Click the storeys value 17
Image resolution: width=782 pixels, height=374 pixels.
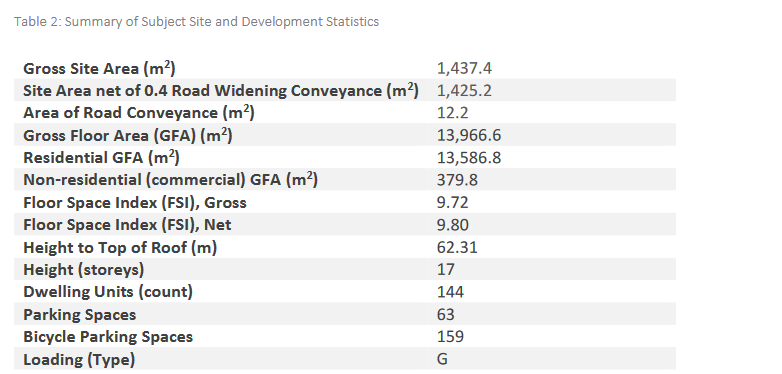click(446, 270)
